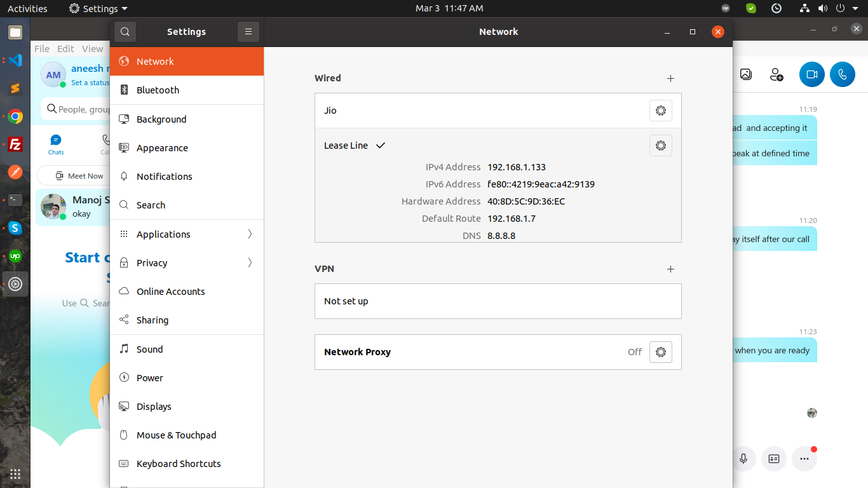Open the Settings hamburger menu
The width and height of the screenshot is (868, 488).
(248, 32)
